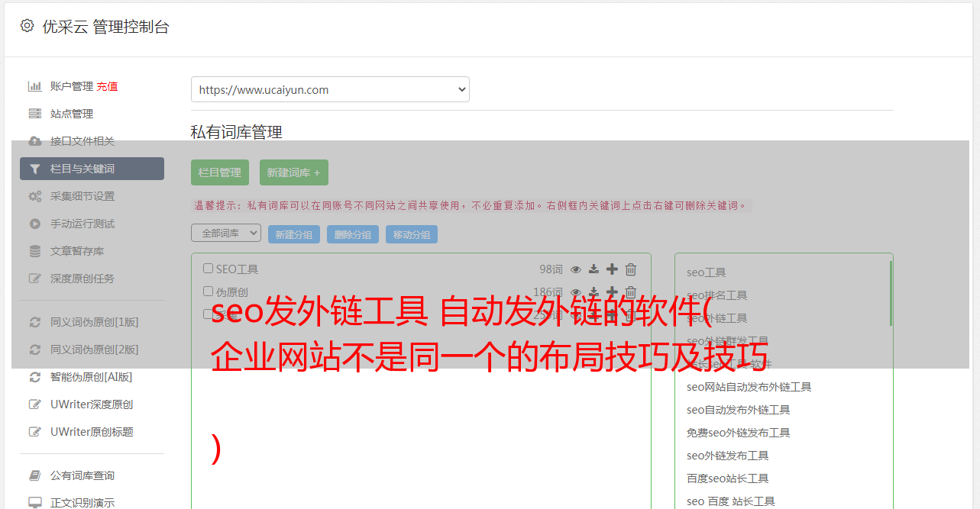Click the refresh icon beside 智能伪原创[AI版]
Image resolution: width=980 pixels, height=509 pixels.
click(x=35, y=377)
